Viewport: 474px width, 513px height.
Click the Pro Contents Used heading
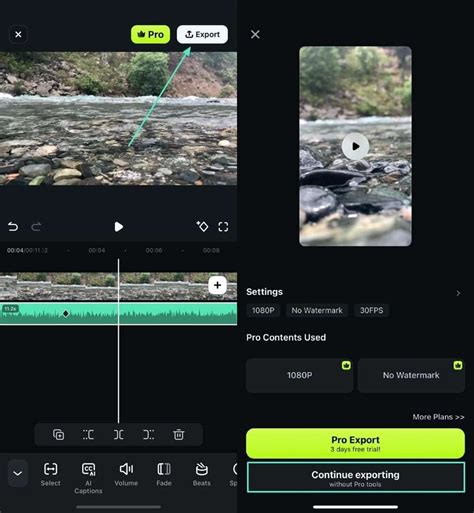coord(286,337)
